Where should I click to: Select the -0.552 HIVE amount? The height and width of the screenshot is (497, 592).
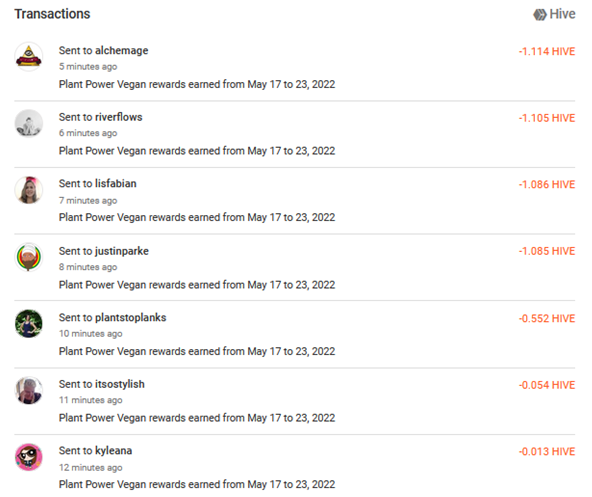click(x=547, y=318)
